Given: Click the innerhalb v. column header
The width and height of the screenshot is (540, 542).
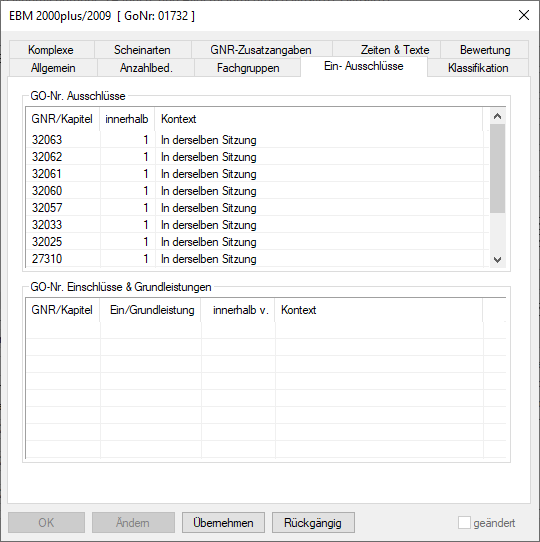Looking at the screenshot, I should coord(238,310).
